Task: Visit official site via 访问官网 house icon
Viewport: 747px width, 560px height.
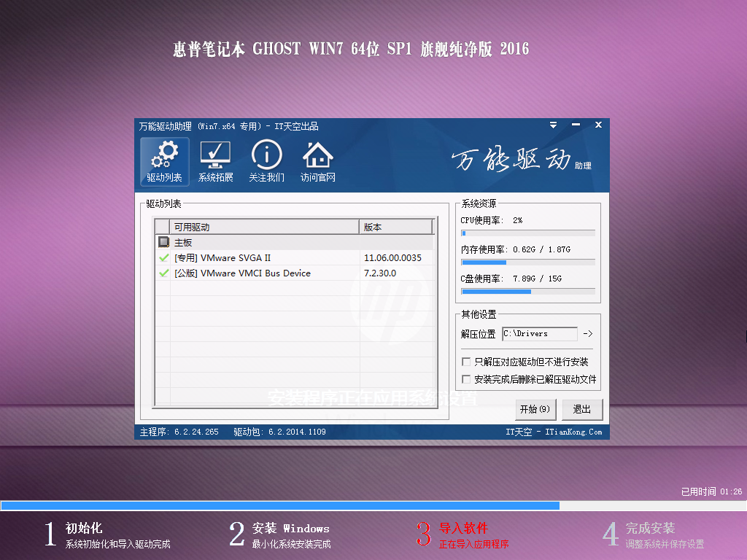Action: coord(318,161)
